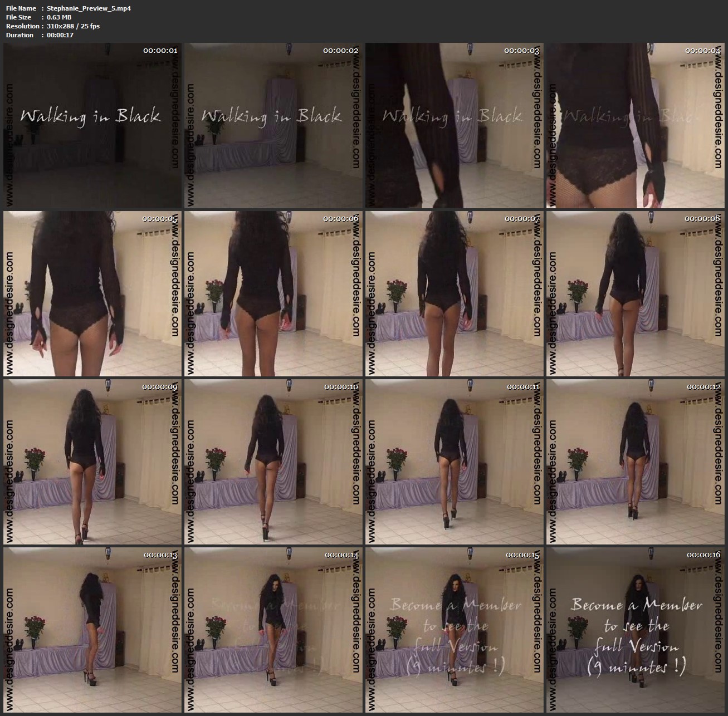Select the thumbnail timestamped 00:00:12
Viewport: 728px width, 716px height.
click(636, 462)
